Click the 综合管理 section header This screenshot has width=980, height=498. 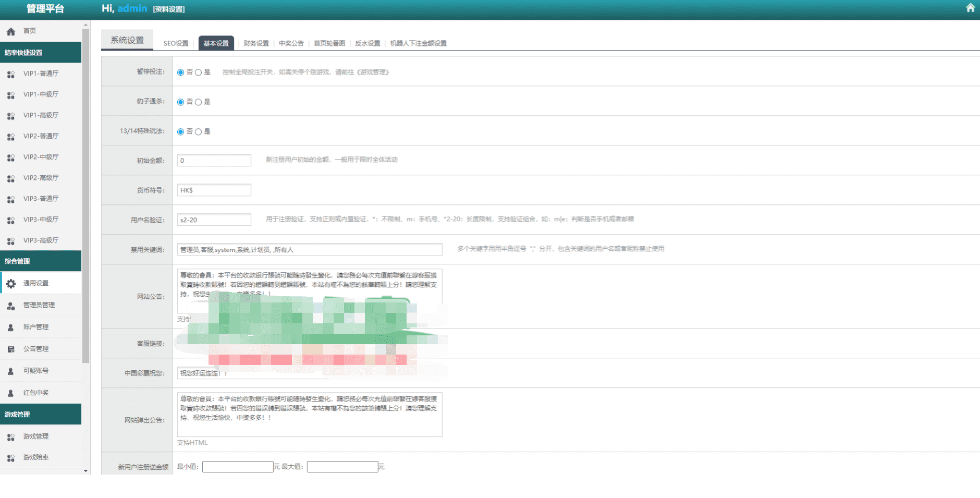click(41, 261)
